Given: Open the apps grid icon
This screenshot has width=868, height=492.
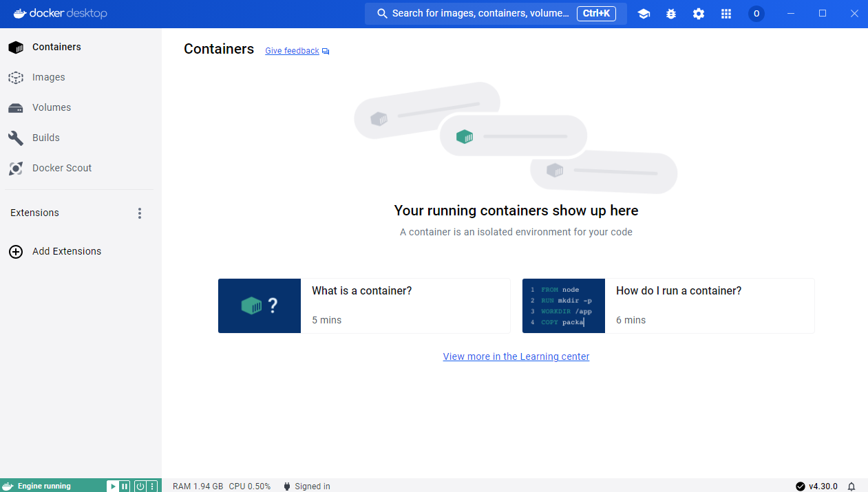Looking at the screenshot, I should (x=726, y=14).
